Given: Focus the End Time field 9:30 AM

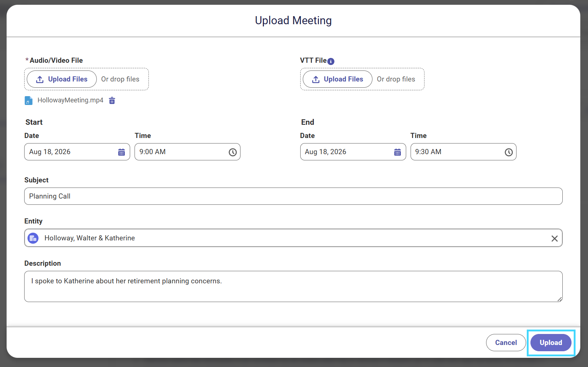Looking at the screenshot, I should 463,152.
